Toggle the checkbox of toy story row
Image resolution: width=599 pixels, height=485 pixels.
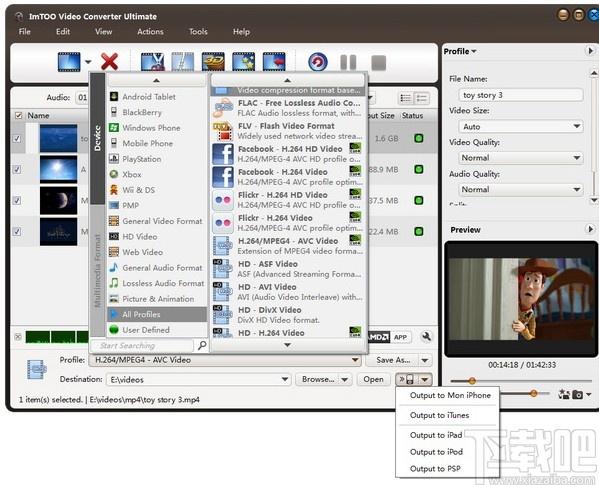(17, 139)
